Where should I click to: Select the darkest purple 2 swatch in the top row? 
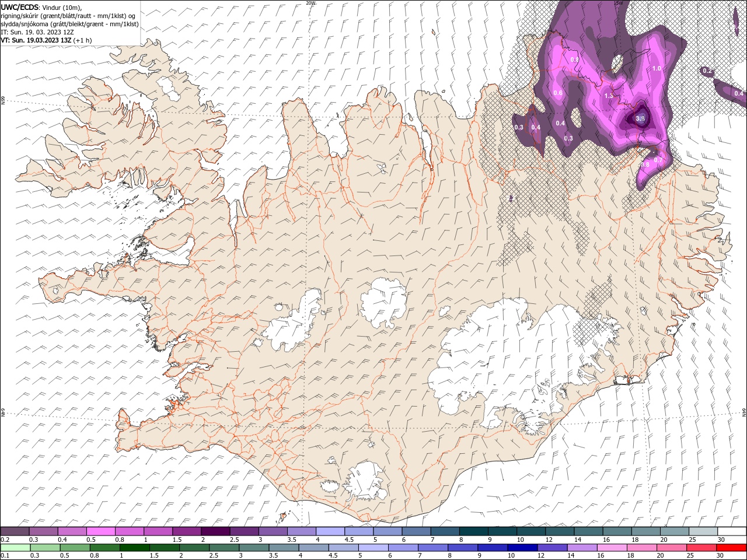point(215,531)
